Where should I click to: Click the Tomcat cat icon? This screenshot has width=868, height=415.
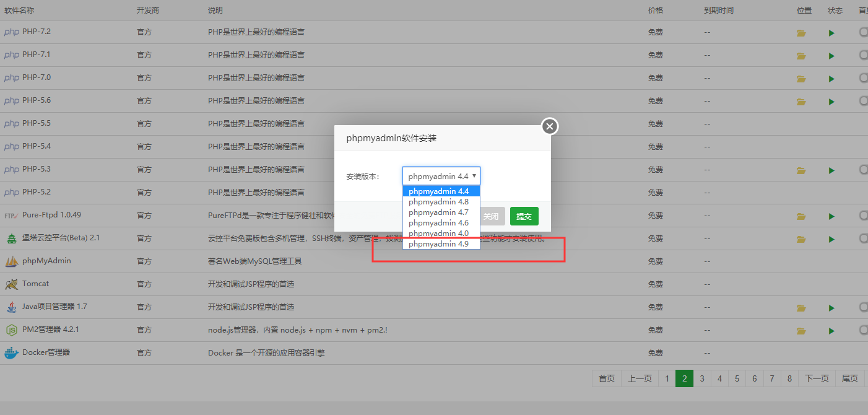point(11,284)
